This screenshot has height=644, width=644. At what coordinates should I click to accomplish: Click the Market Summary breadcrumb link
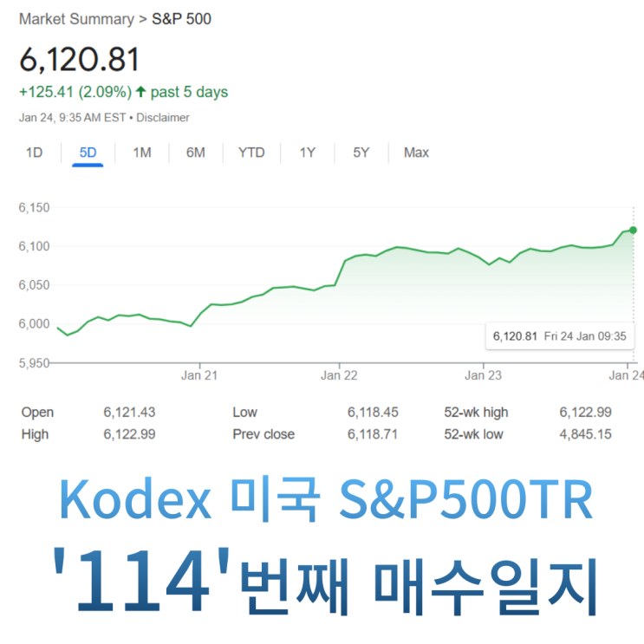pos(75,18)
